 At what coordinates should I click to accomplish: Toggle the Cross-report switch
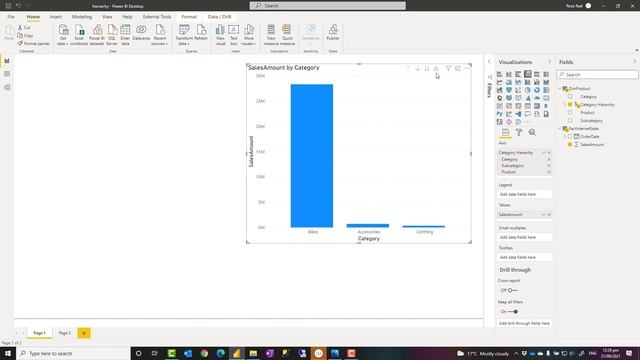click(x=513, y=290)
